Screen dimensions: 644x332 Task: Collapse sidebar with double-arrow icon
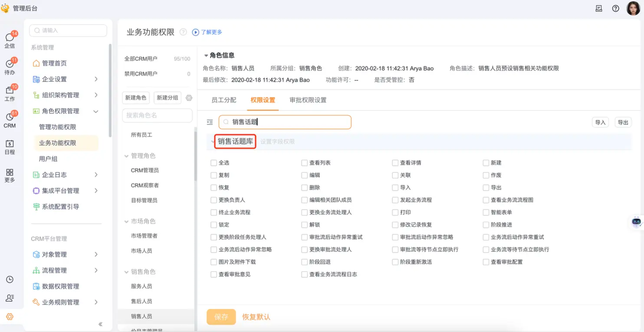[100, 324]
